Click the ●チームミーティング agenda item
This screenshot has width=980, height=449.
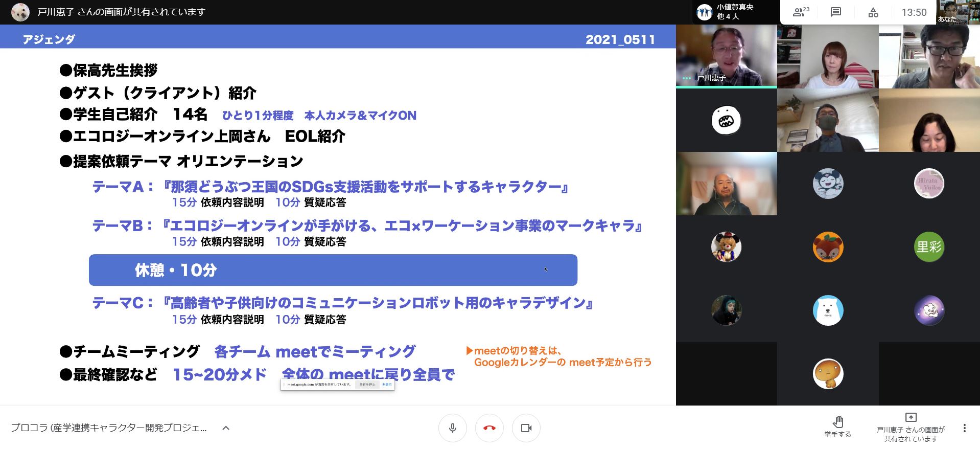pyautogui.click(x=129, y=351)
